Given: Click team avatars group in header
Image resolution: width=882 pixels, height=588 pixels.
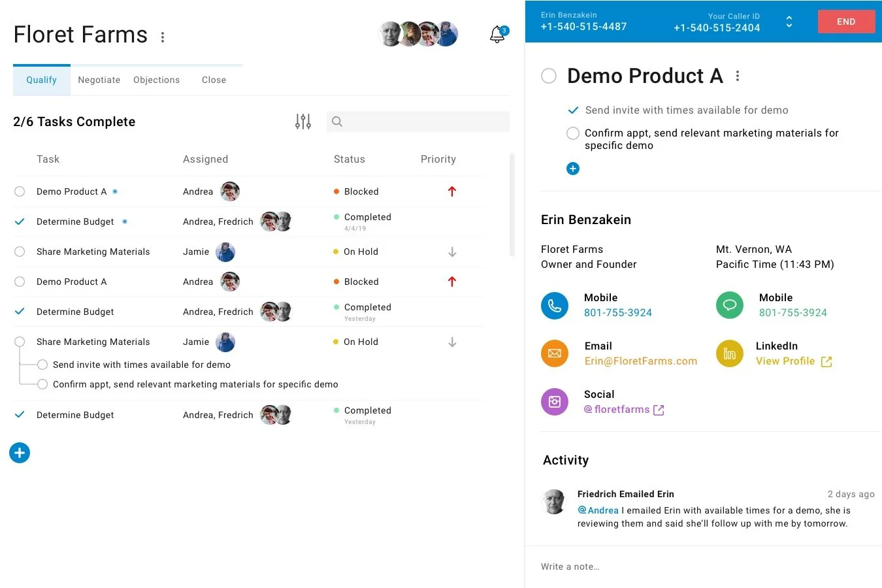Looking at the screenshot, I should tap(418, 34).
